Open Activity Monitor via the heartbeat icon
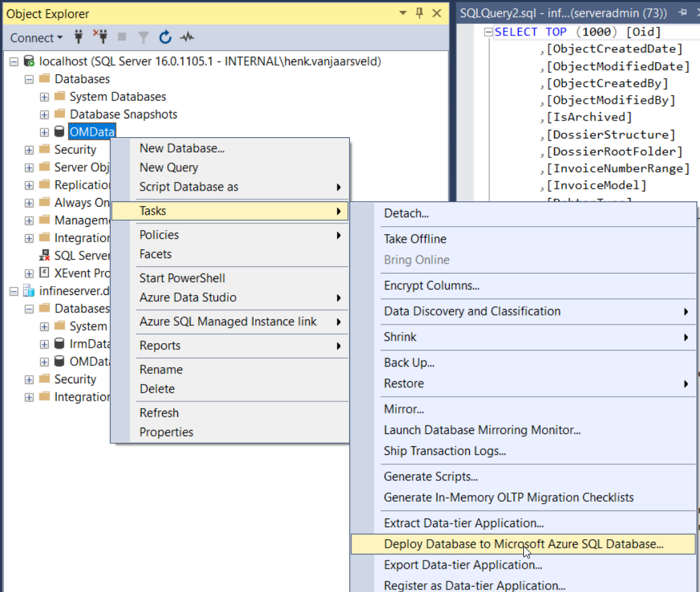Viewport: 700px width, 592px height. click(x=187, y=38)
